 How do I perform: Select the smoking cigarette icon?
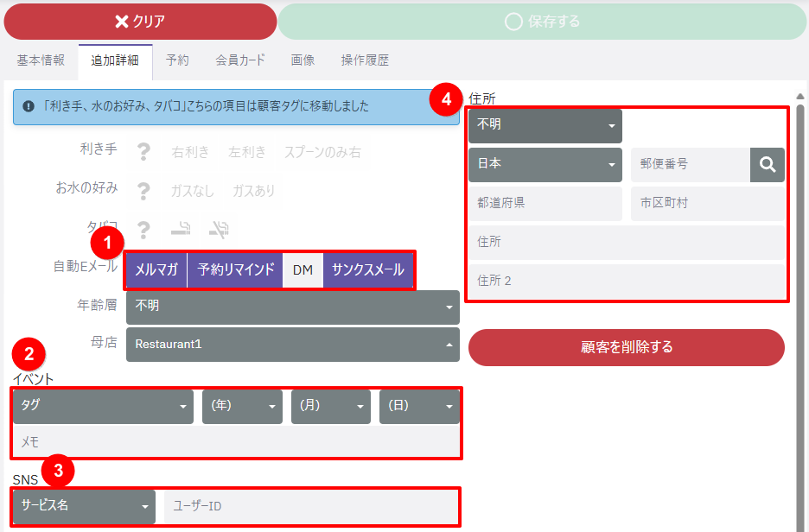point(181,230)
